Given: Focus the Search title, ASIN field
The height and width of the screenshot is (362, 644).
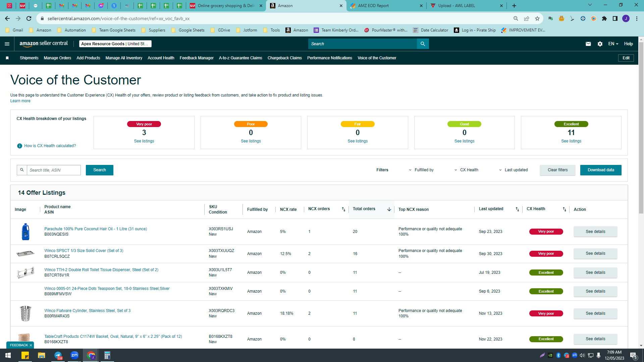Looking at the screenshot, I should pos(54,170).
